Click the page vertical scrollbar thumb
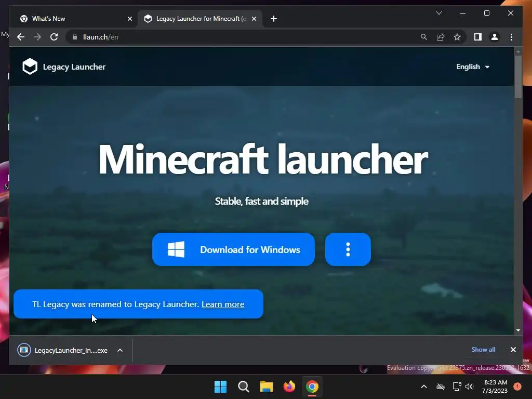 (x=518, y=77)
